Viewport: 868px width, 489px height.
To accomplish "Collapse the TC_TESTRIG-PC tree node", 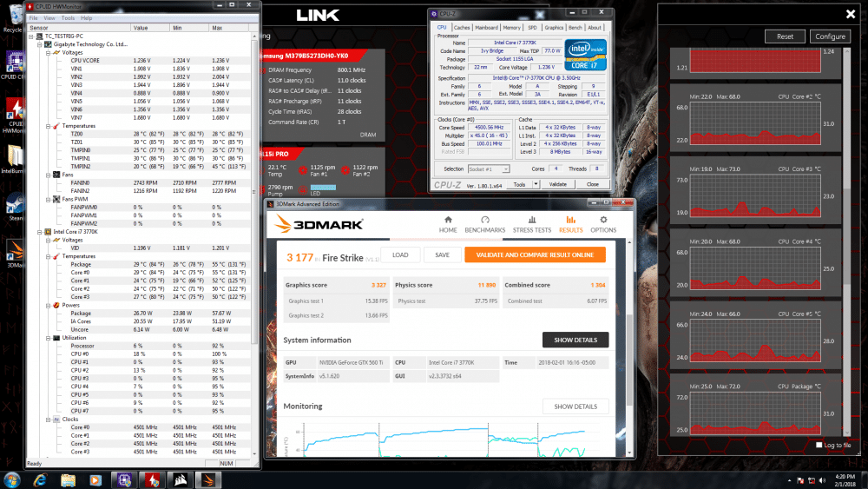I will 31,36.
